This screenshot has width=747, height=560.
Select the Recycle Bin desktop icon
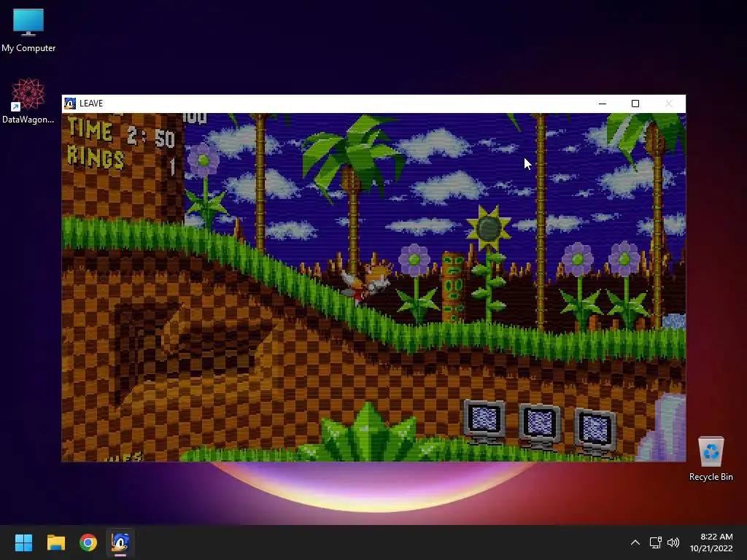[x=711, y=458]
